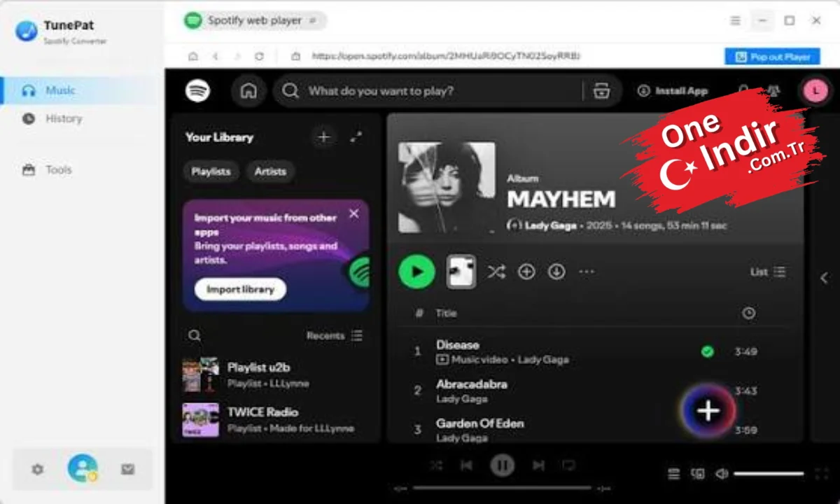840x504 pixels.
Task: Navigate forward in embedded browser
Action: 237,57
